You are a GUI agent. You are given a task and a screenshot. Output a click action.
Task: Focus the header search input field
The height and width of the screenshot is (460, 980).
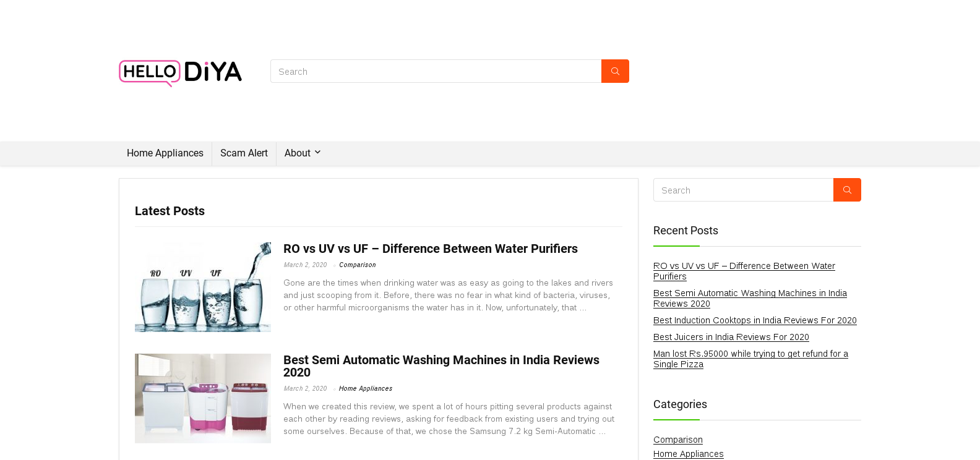(436, 72)
